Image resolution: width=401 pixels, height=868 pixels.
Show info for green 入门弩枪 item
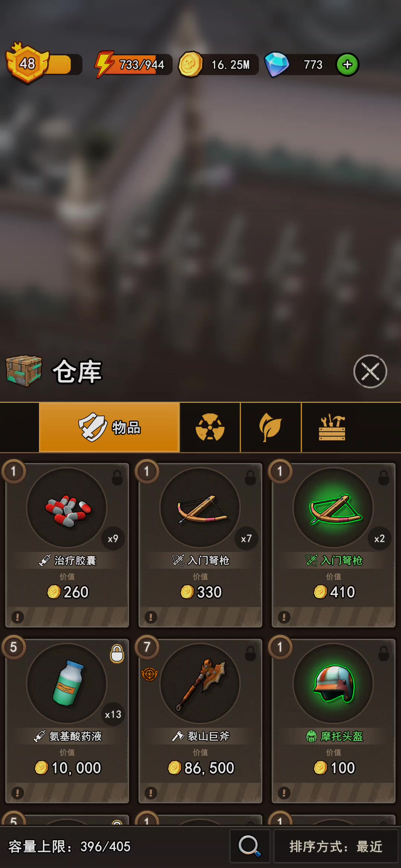(x=284, y=617)
